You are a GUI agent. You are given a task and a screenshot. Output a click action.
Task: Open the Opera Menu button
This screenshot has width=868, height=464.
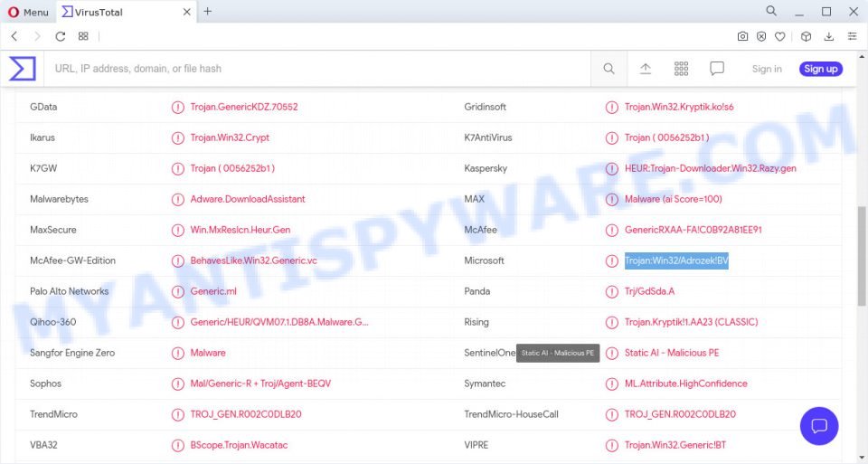click(x=28, y=12)
